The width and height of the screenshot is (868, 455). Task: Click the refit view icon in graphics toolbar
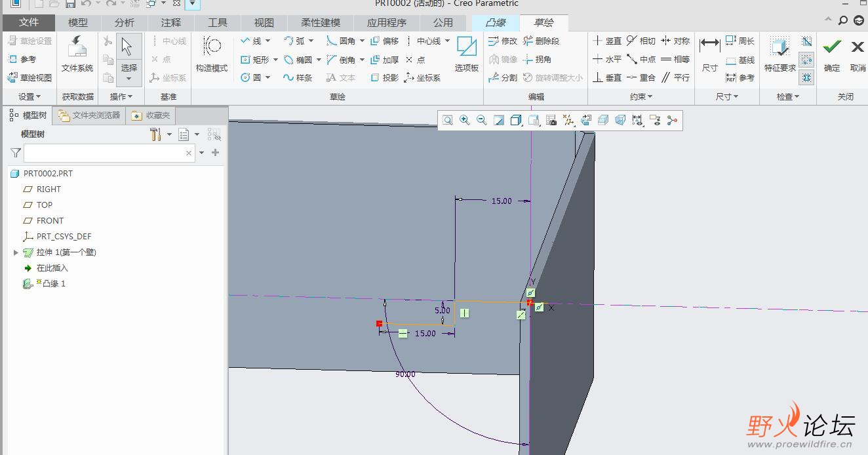[x=448, y=120]
